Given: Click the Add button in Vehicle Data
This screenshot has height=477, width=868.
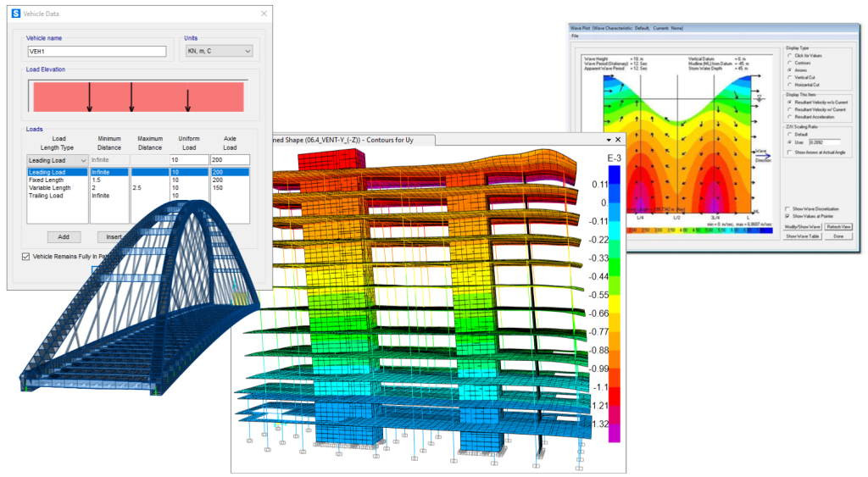Looking at the screenshot, I should (64, 237).
